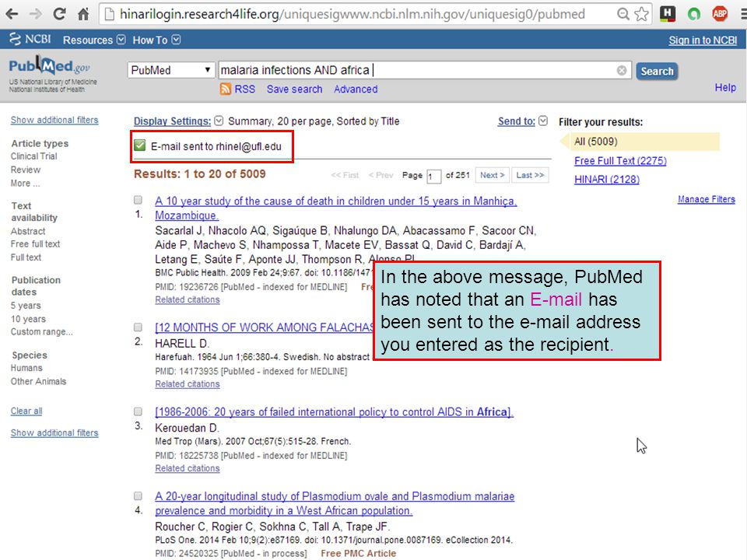Show more article types with More ...
This screenshot has width=747, height=560.
pyautogui.click(x=25, y=184)
